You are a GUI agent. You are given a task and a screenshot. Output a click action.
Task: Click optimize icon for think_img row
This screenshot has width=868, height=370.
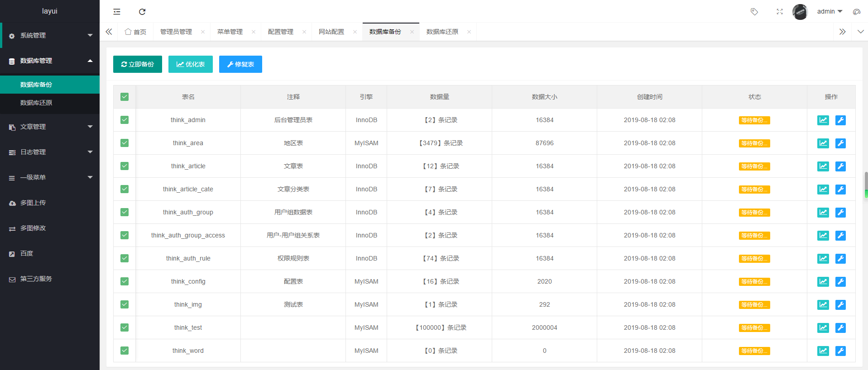click(823, 305)
